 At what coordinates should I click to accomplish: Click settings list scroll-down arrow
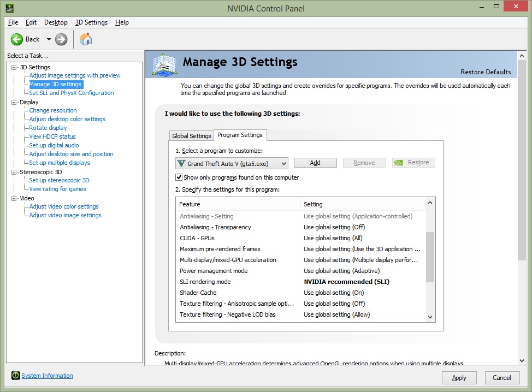pos(430,317)
